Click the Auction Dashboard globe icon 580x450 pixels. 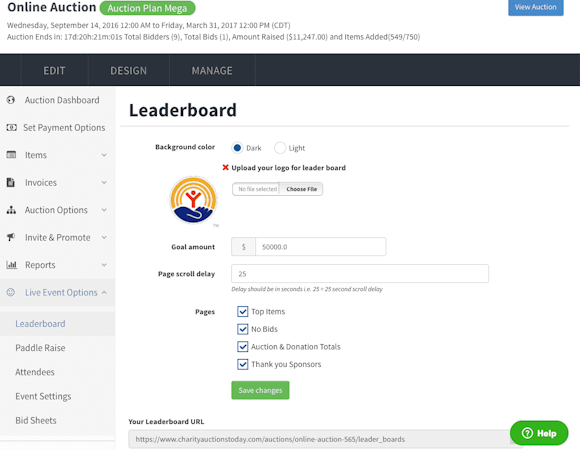[11, 100]
